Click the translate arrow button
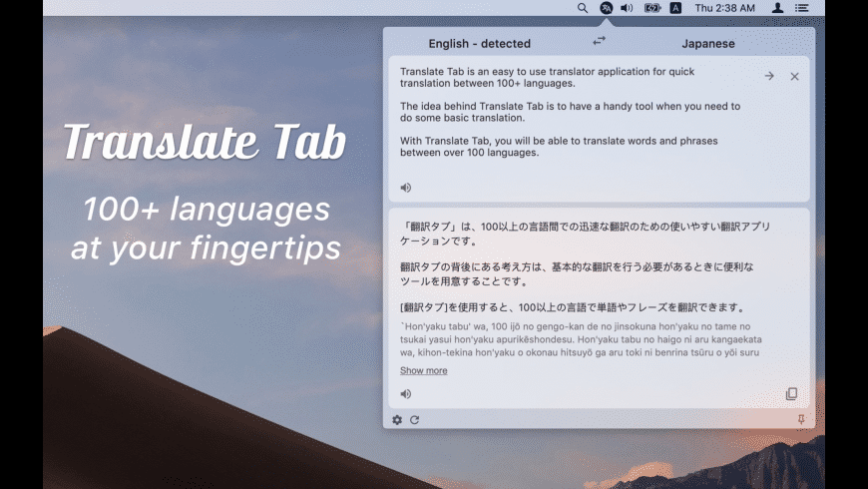868x489 pixels. (x=769, y=76)
